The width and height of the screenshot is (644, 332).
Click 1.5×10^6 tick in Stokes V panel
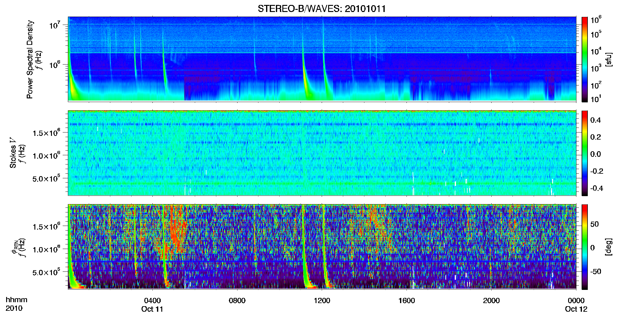(46, 132)
